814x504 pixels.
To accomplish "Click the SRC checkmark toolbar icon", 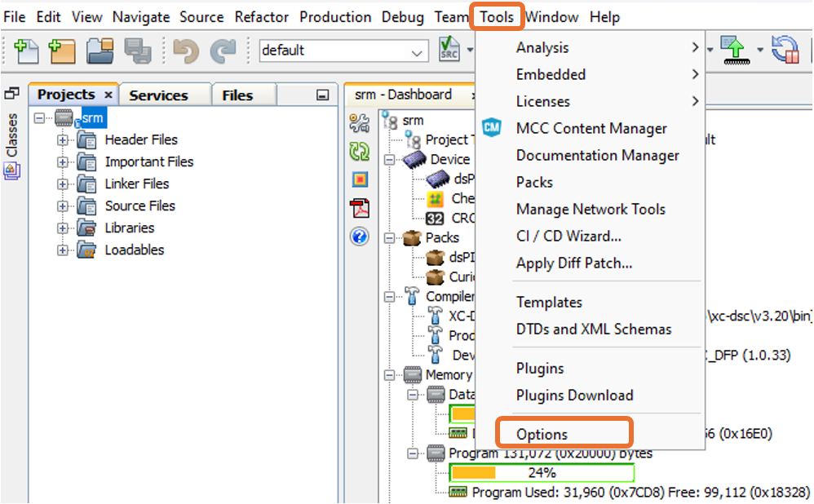I will tap(449, 49).
